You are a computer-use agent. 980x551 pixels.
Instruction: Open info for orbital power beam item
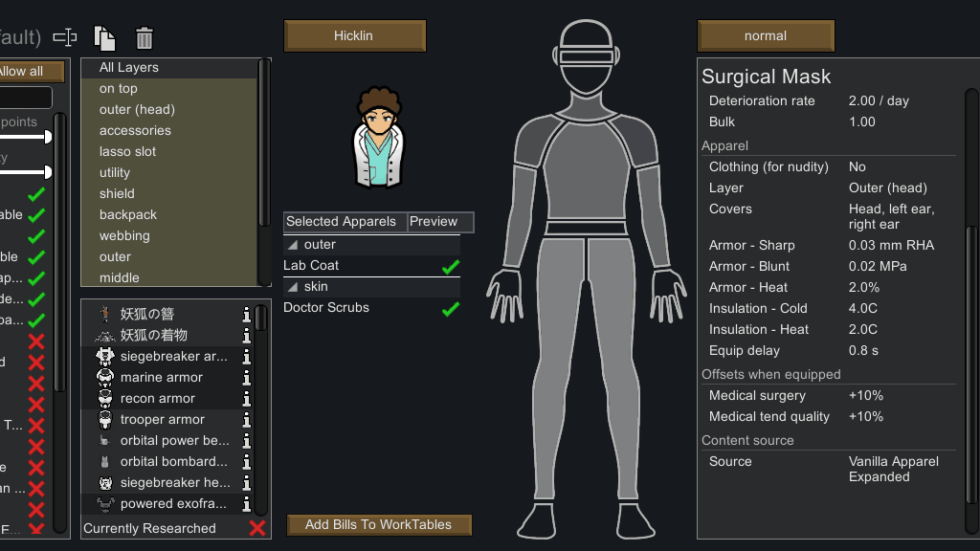[246, 441]
